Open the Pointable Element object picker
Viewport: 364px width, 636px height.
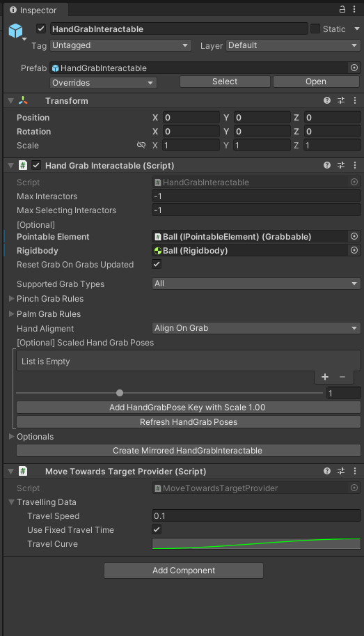(354, 236)
